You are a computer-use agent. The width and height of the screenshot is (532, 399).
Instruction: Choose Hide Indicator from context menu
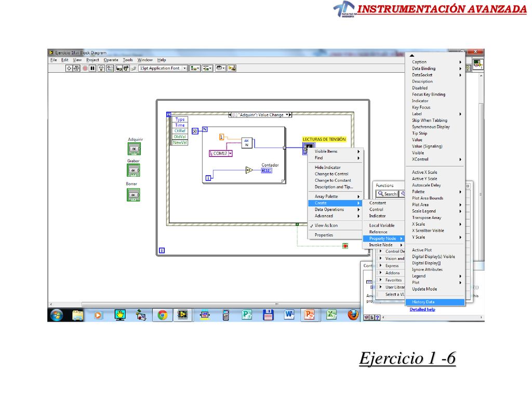336,167
